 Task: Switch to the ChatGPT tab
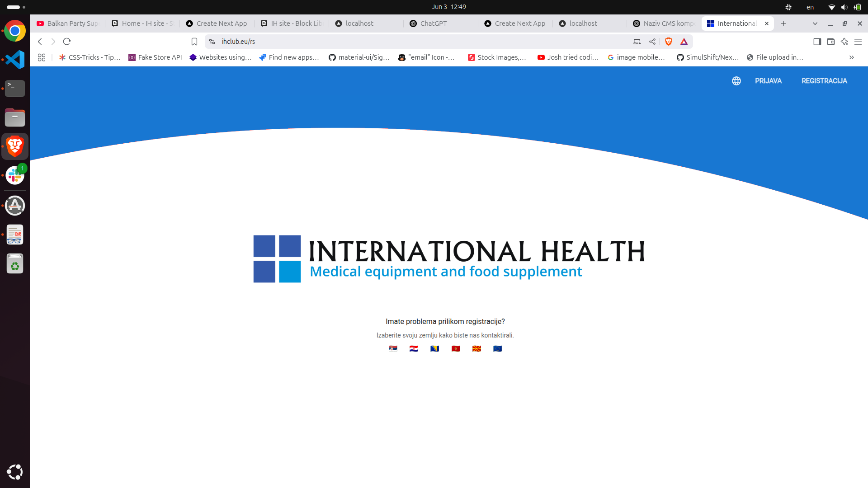click(433, 23)
